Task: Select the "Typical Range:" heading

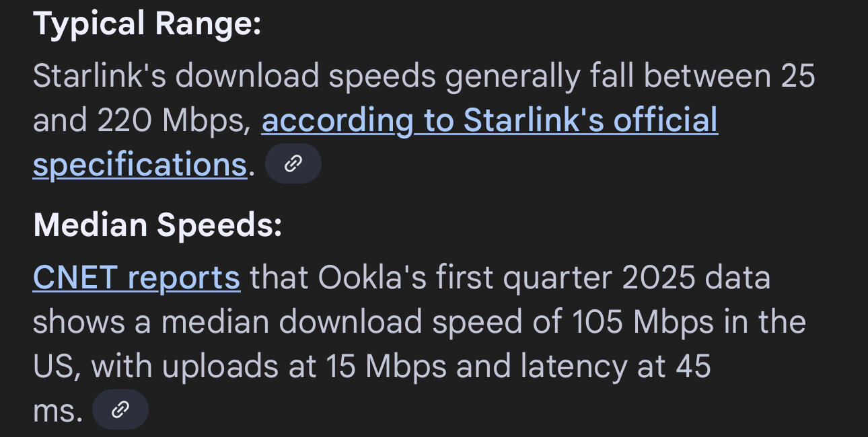Action: [x=147, y=26]
